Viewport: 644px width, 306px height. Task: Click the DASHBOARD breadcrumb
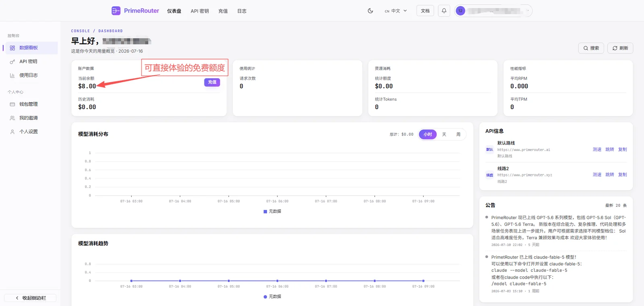[x=111, y=31]
